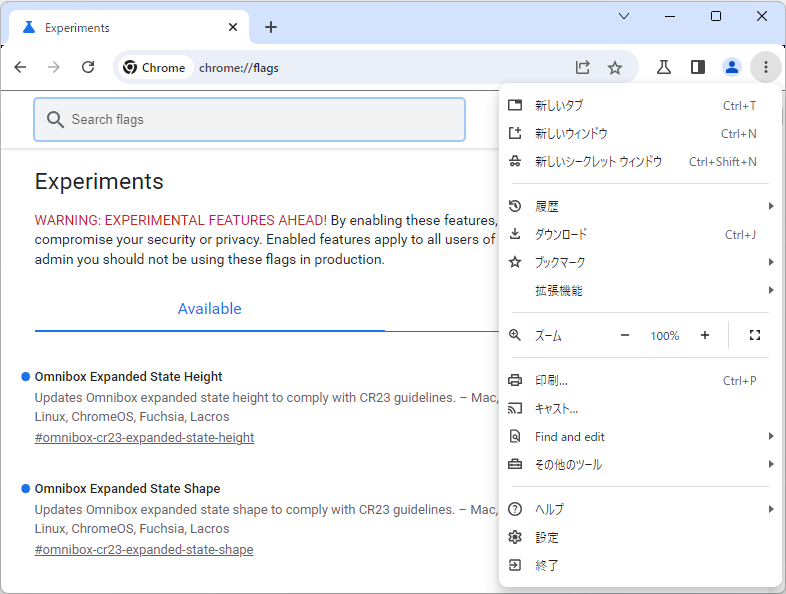Select 設定 from the menu
786x594 pixels.
click(630, 537)
